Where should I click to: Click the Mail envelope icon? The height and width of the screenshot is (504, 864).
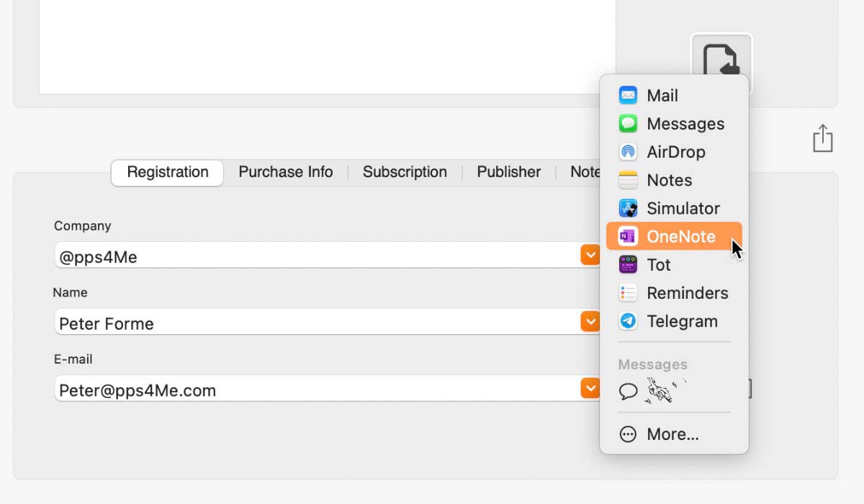(x=628, y=96)
